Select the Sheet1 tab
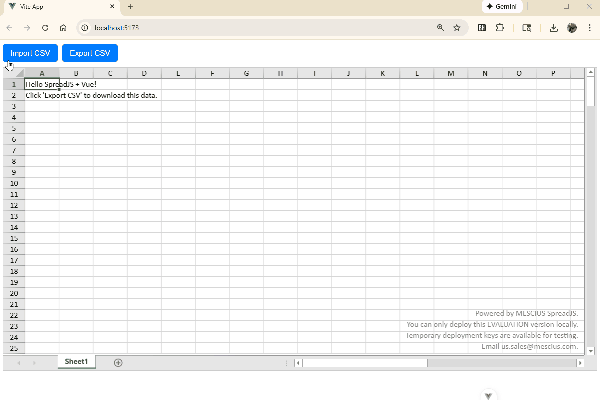Image resolution: width=600 pixels, height=400 pixels. tap(77, 362)
